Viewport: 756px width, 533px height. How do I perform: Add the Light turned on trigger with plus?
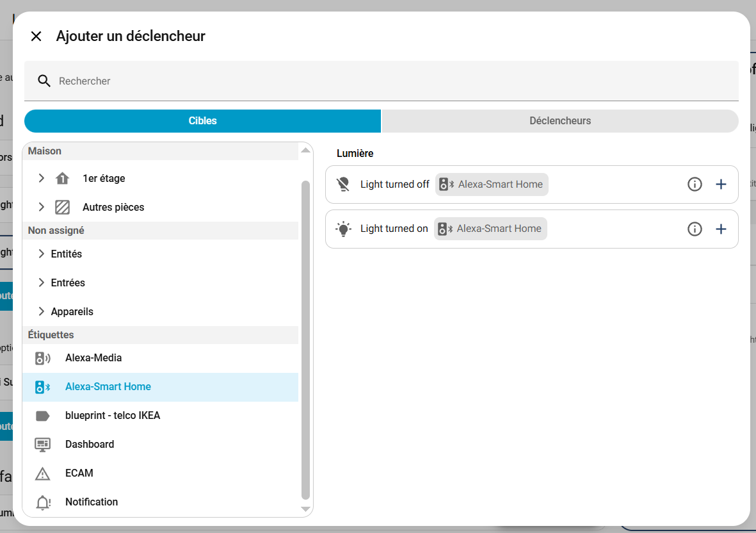[721, 229]
